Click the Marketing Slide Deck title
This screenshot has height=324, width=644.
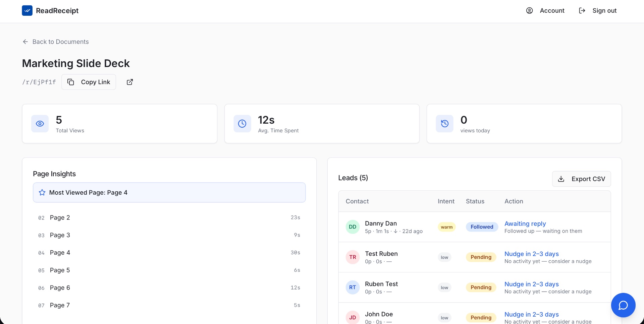[x=76, y=63]
